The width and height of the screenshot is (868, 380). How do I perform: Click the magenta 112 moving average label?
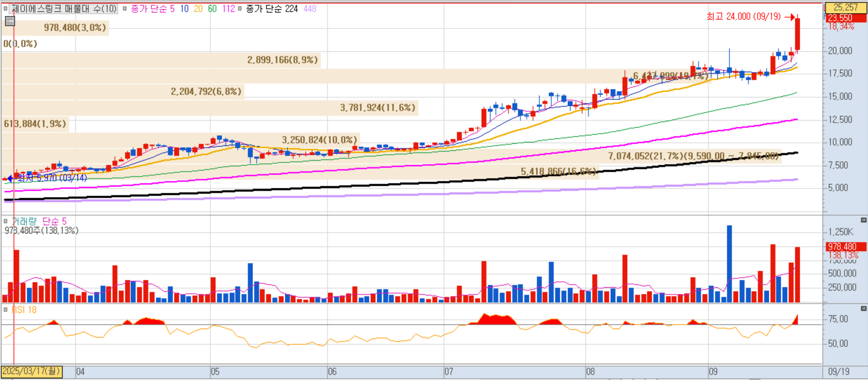229,8
